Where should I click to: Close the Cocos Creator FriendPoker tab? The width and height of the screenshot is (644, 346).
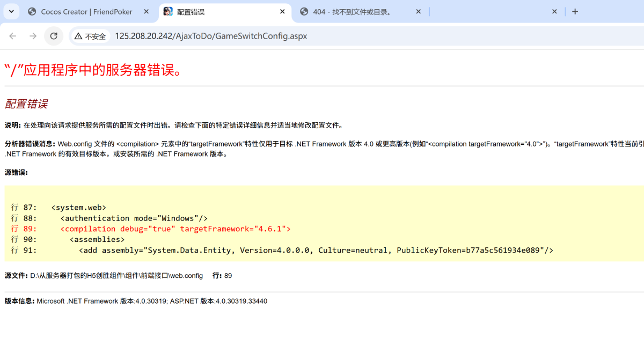[x=147, y=12]
